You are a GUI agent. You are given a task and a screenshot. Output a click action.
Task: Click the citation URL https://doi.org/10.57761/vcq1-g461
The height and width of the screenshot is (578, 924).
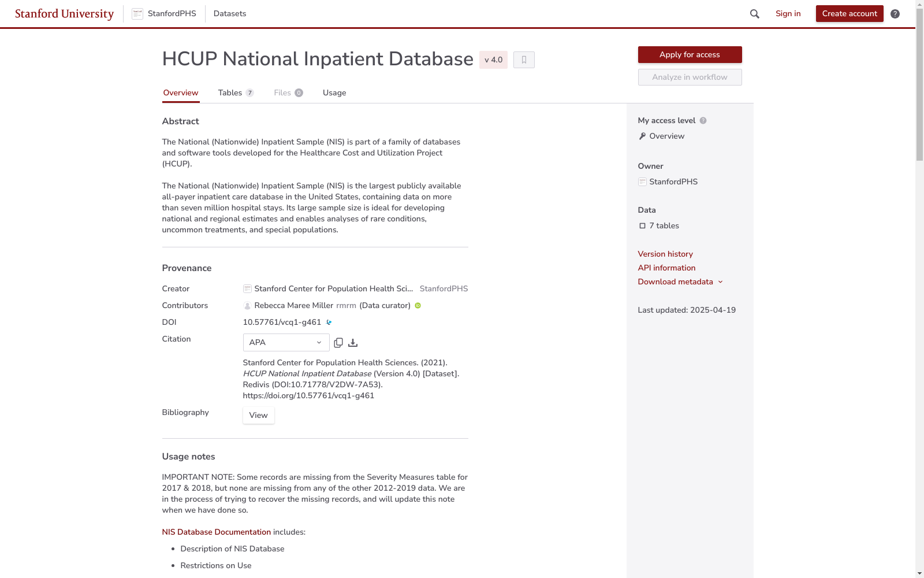[308, 396]
